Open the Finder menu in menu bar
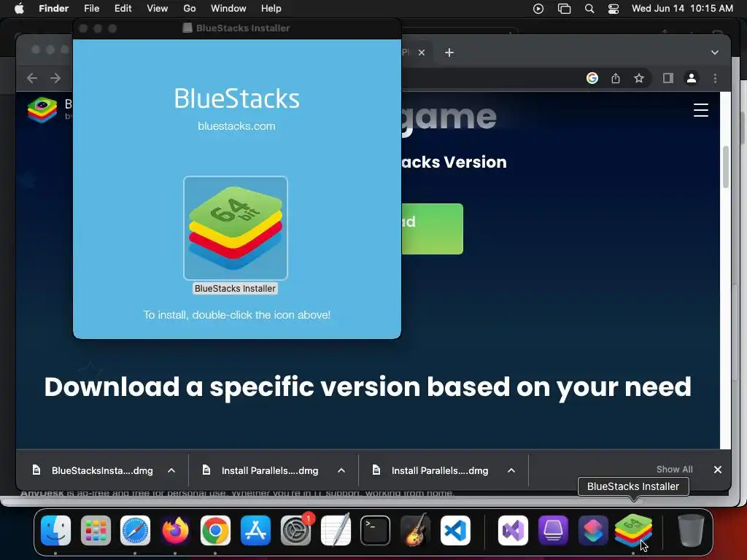 coord(53,9)
